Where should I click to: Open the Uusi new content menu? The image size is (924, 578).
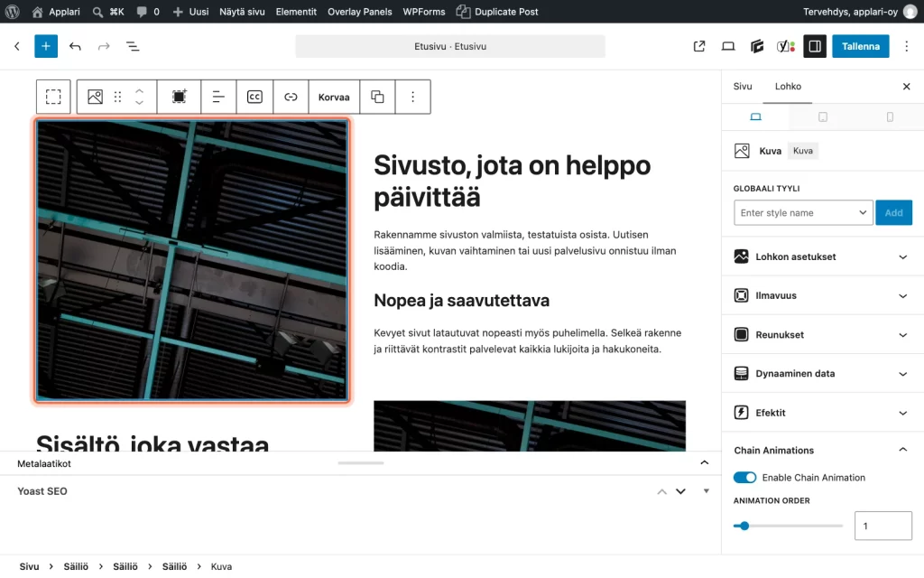point(190,11)
